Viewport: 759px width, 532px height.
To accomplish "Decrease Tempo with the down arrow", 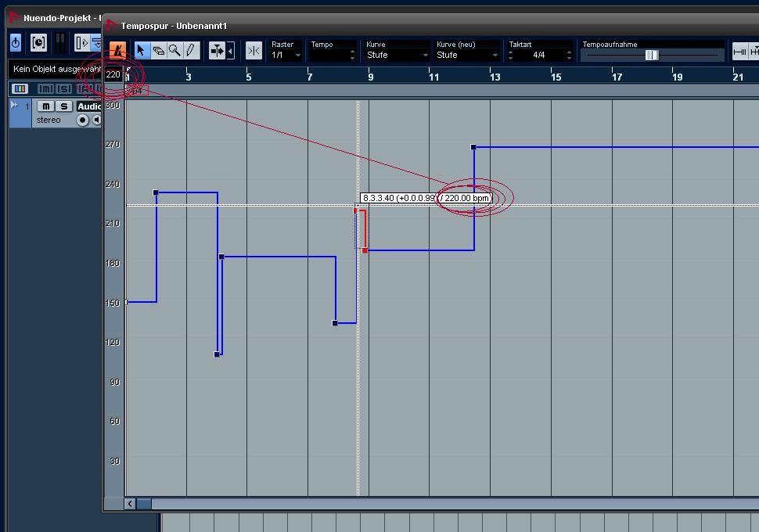I will point(352,58).
